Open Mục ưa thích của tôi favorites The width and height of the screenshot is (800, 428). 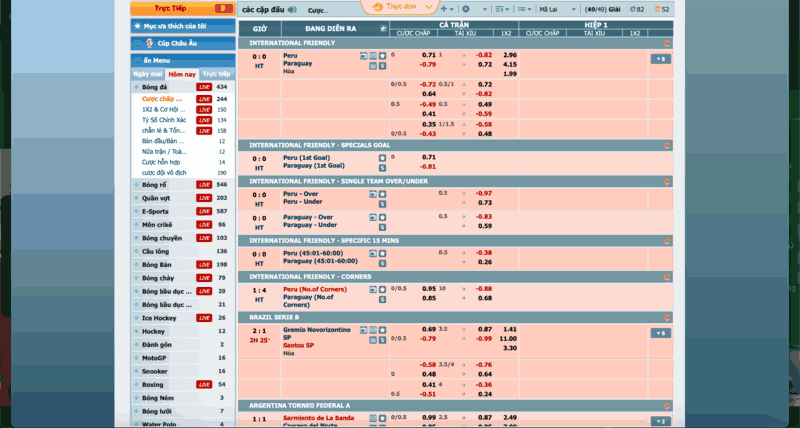click(182, 26)
